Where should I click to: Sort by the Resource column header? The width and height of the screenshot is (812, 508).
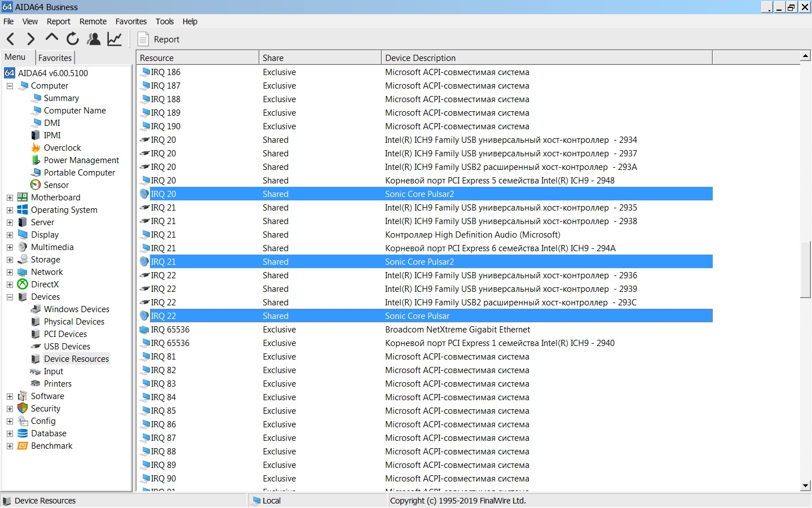pyautogui.click(x=197, y=58)
